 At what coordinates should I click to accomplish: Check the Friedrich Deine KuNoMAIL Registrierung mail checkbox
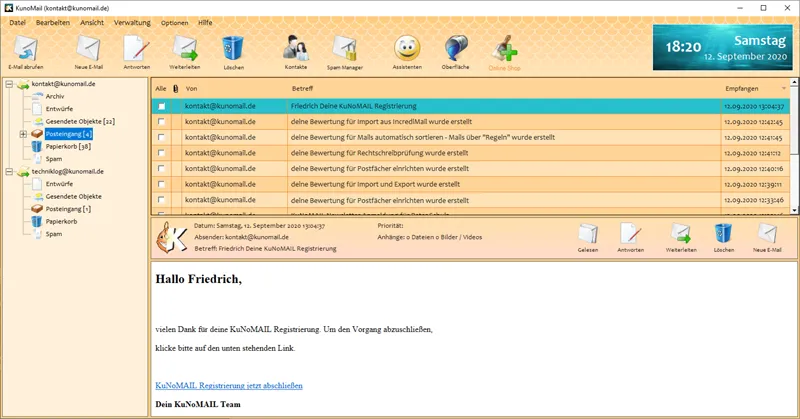point(162,106)
